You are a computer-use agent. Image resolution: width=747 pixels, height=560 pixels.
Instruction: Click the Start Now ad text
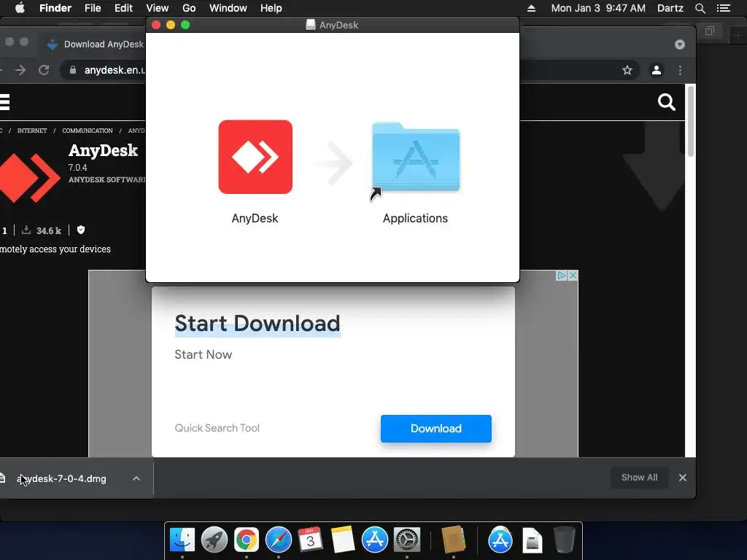pyautogui.click(x=203, y=355)
